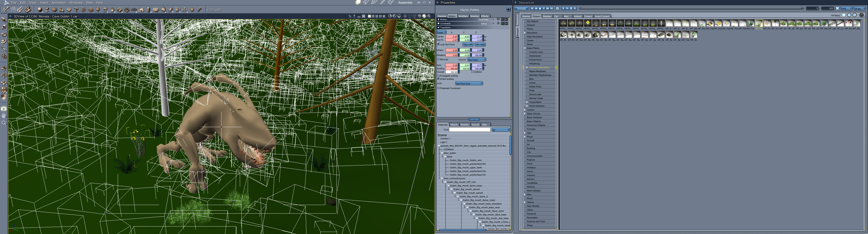
Task: Select the single-view layout icon in 3DView header
Action: coord(369,16)
